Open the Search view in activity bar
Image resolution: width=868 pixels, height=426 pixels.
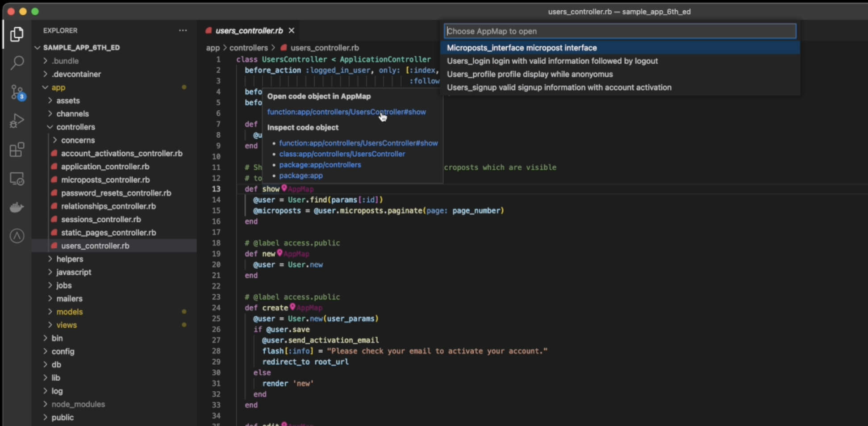pyautogui.click(x=17, y=63)
